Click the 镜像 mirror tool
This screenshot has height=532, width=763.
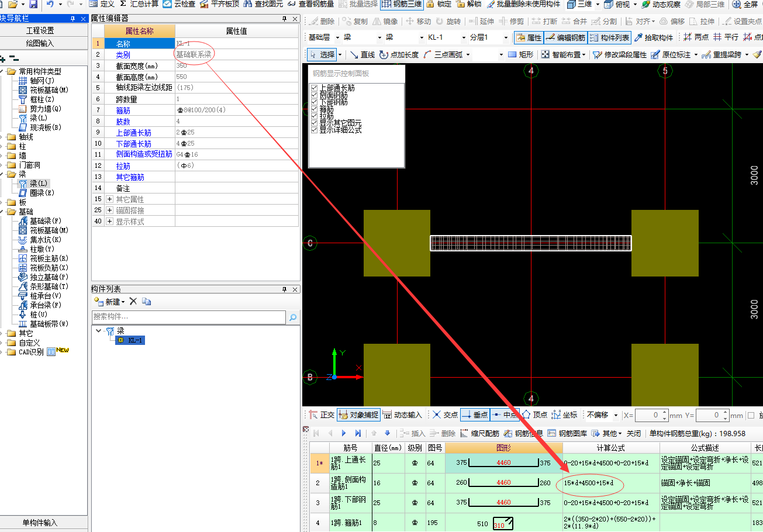pos(385,22)
